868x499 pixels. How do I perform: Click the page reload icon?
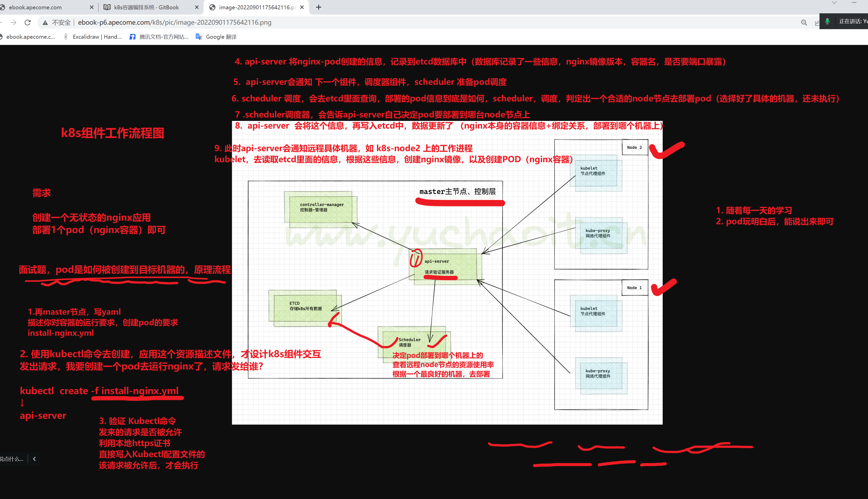pyautogui.click(x=28, y=23)
